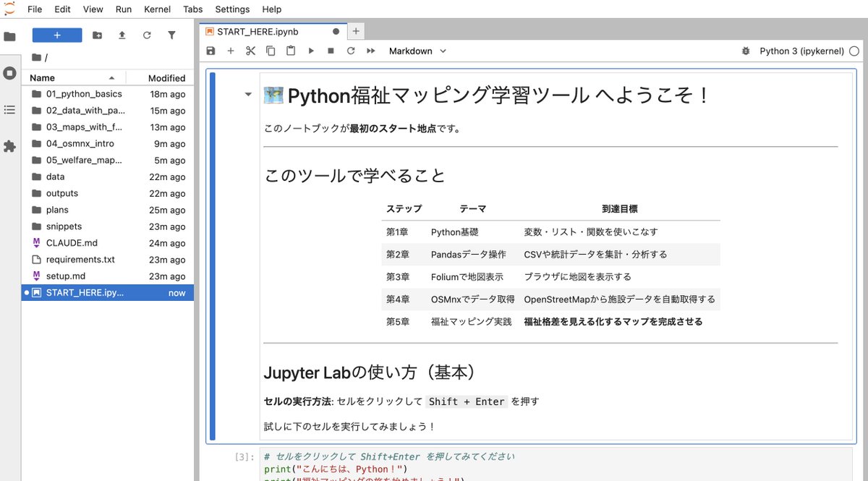
Task: Sort files by Modified column header
Action: (x=160, y=78)
